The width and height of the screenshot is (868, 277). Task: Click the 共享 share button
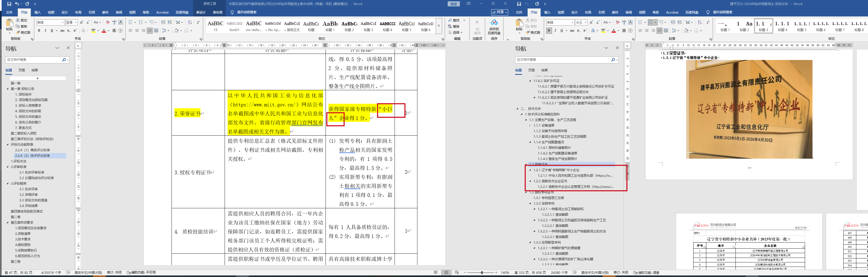499,12
